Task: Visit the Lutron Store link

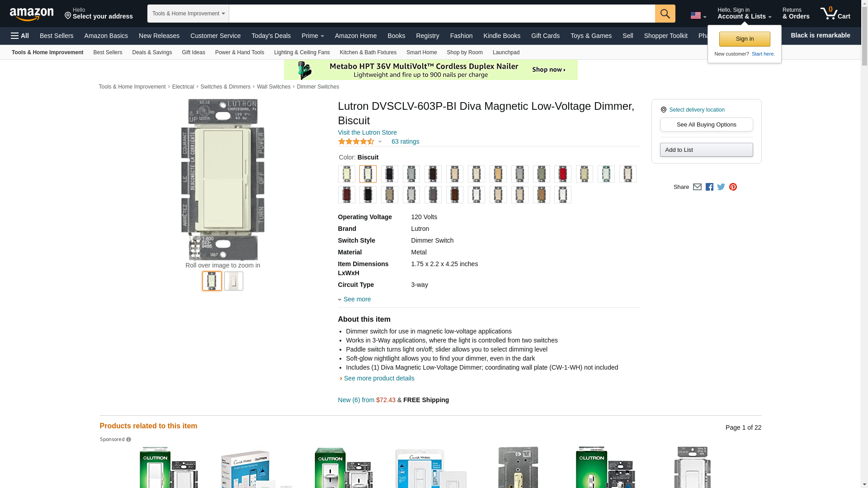Action: point(367,132)
